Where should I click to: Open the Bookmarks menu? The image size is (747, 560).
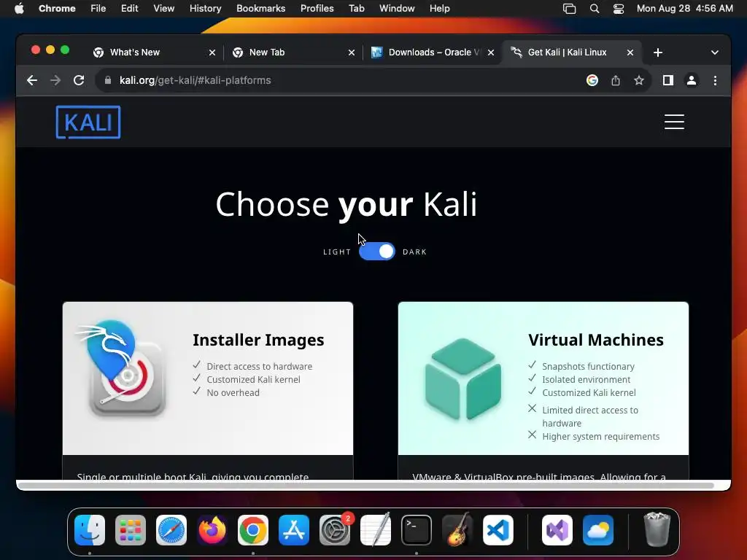tap(261, 9)
